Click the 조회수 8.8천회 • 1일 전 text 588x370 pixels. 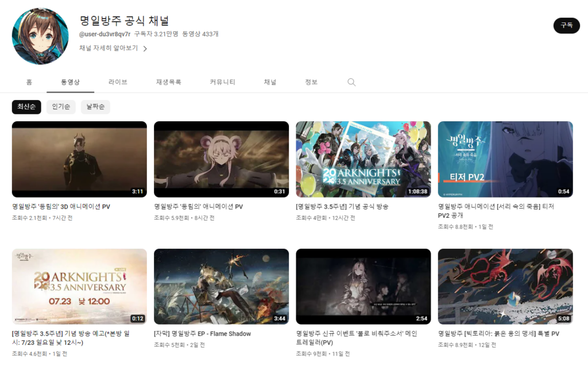(x=465, y=227)
